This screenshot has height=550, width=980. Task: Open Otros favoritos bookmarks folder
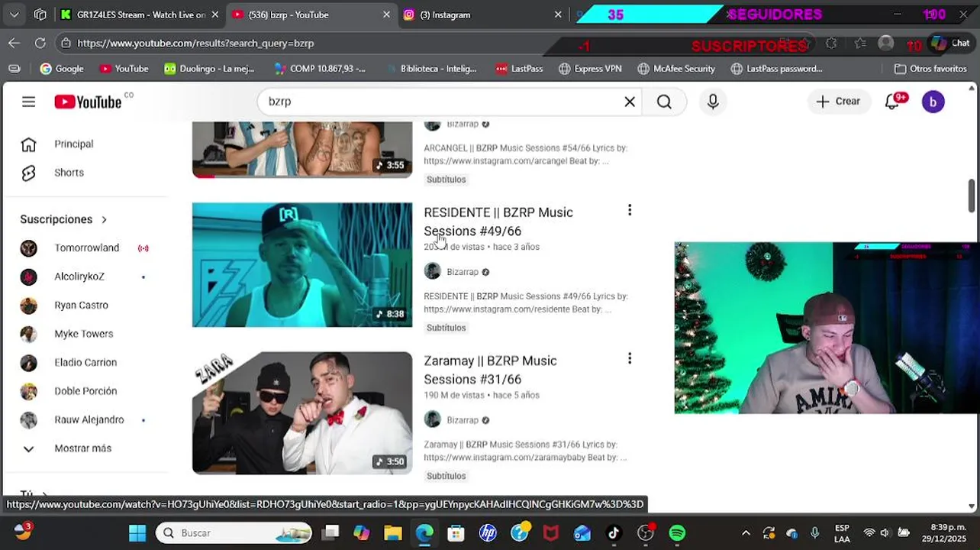[x=930, y=69]
